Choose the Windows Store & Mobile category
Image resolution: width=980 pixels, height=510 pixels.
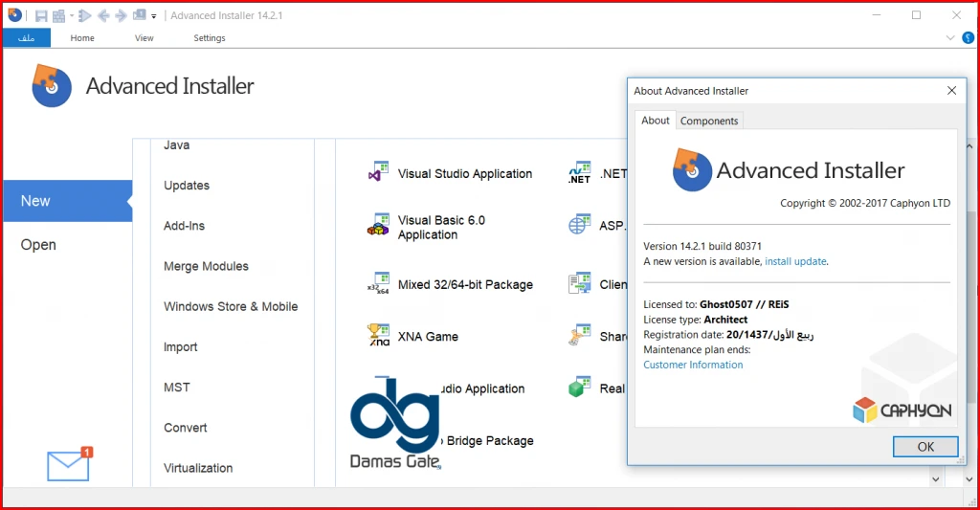pos(231,306)
